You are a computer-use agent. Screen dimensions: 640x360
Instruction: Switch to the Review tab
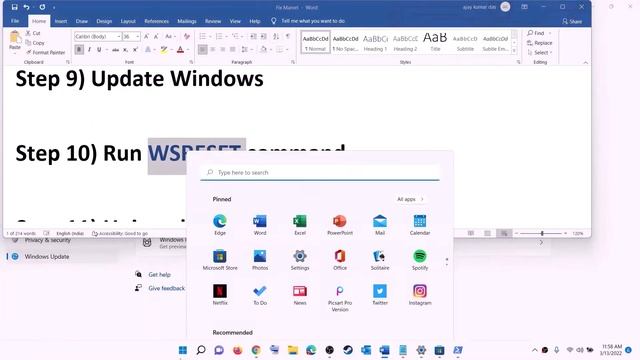click(213, 21)
